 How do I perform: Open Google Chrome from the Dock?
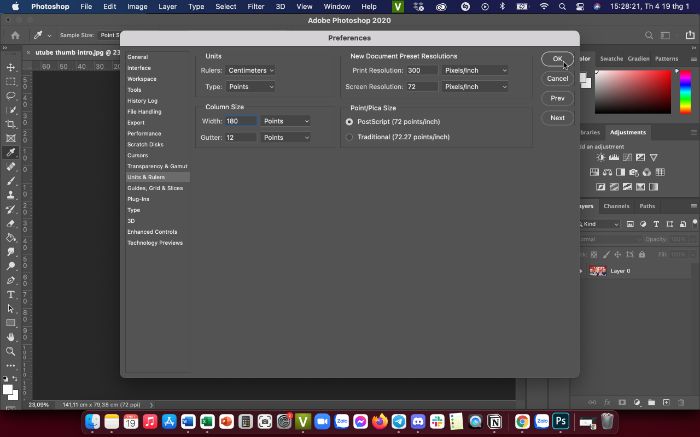point(522,421)
